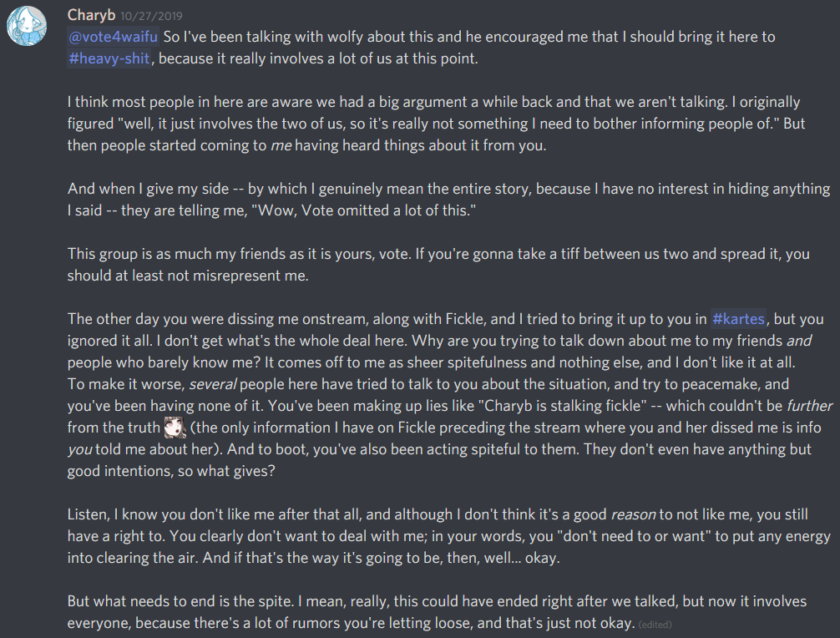The height and width of the screenshot is (638, 840).
Task: Click the @vote4waifu mention
Action: pyautogui.click(x=113, y=37)
